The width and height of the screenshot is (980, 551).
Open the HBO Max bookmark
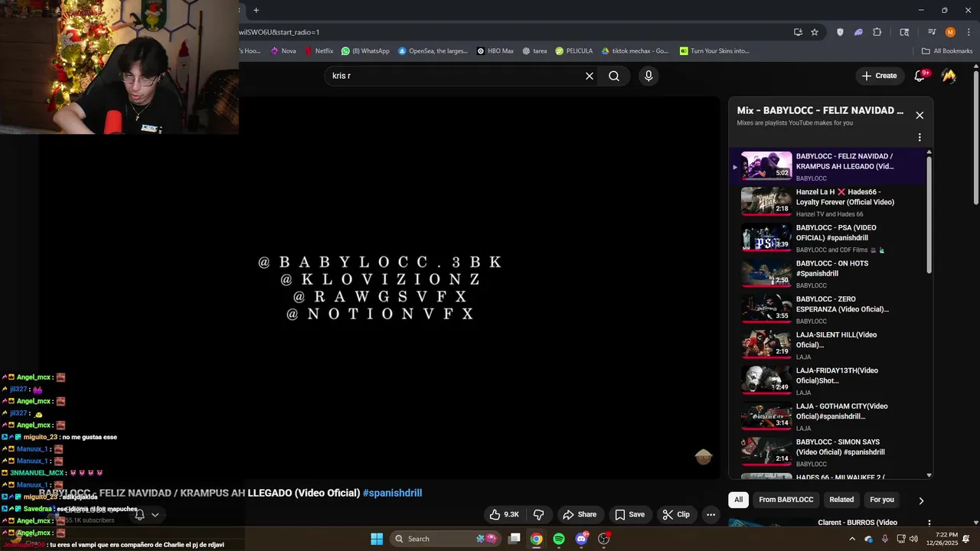pos(495,51)
